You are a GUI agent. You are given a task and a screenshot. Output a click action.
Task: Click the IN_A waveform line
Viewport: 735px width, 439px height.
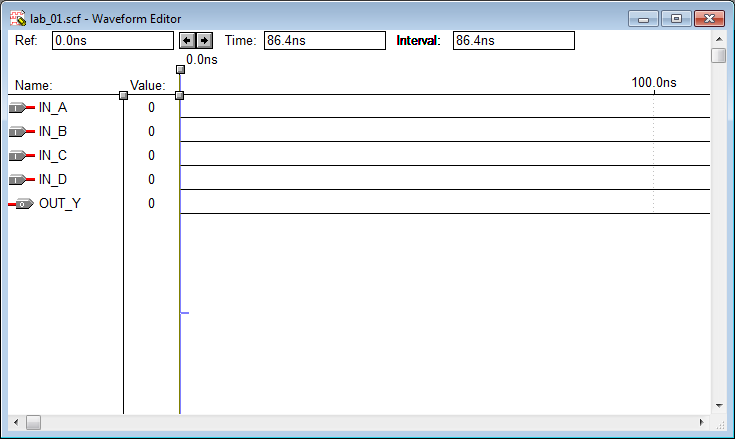[x=445, y=117]
